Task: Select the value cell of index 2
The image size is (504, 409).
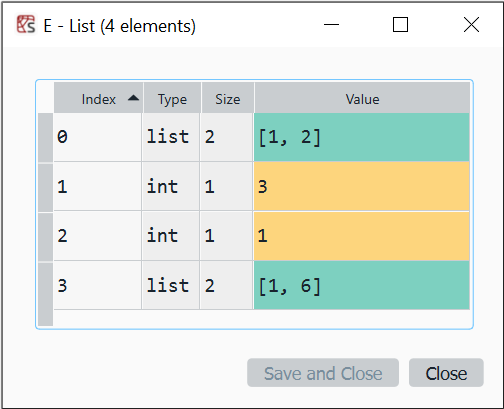Action: (x=362, y=236)
